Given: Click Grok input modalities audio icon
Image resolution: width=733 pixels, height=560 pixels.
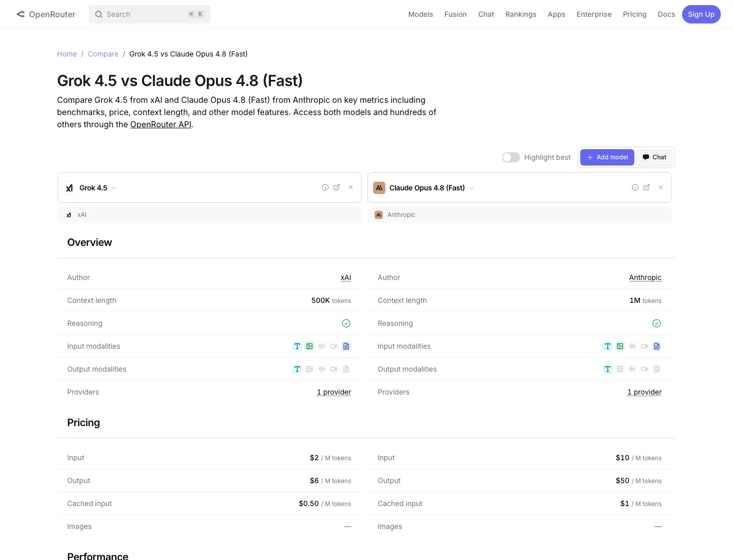Looking at the screenshot, I should pyautogui.click(x=322, y=346).
